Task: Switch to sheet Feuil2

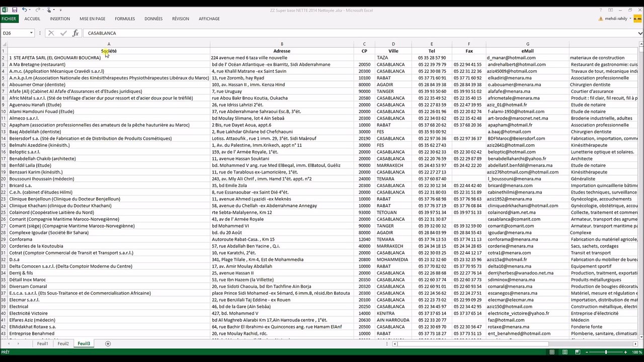Action: tap(63, 344)
